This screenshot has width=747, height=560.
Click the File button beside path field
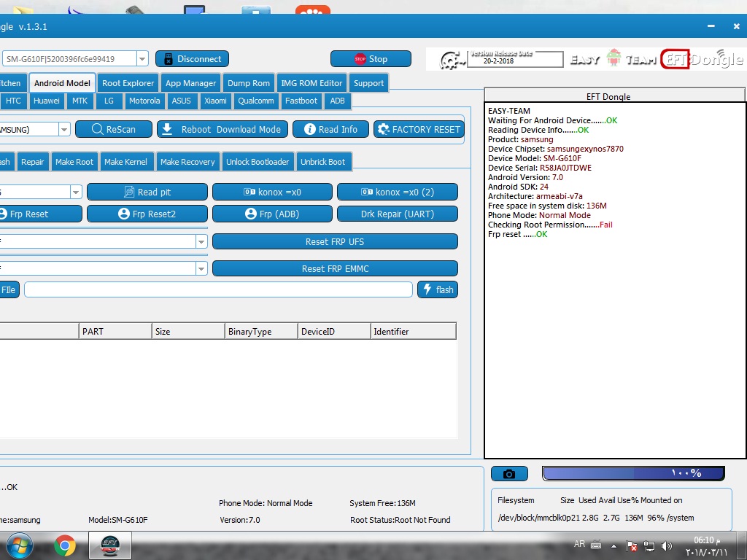(9, 289)
